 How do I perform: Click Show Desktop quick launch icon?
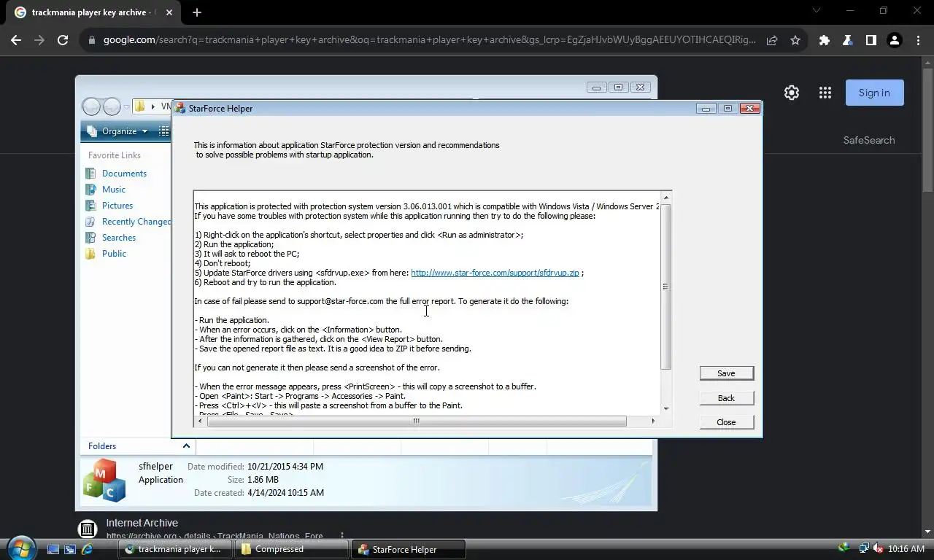[53, 549]
